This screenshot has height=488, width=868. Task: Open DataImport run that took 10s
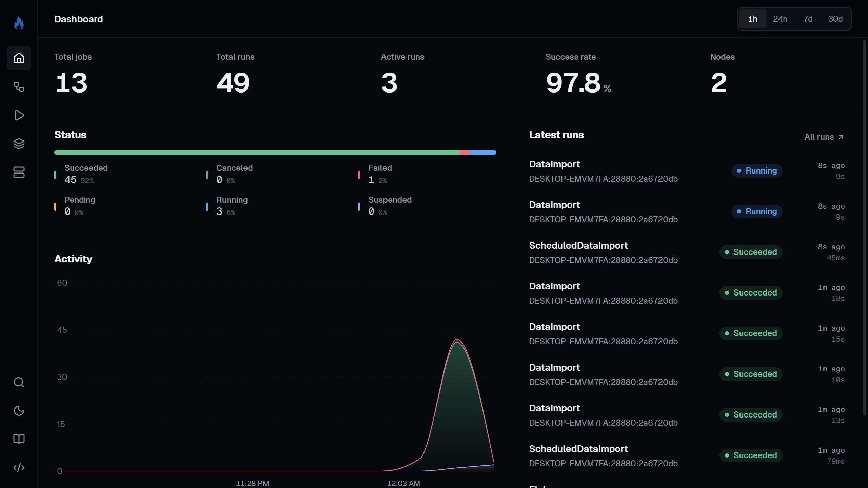[687, 374]
